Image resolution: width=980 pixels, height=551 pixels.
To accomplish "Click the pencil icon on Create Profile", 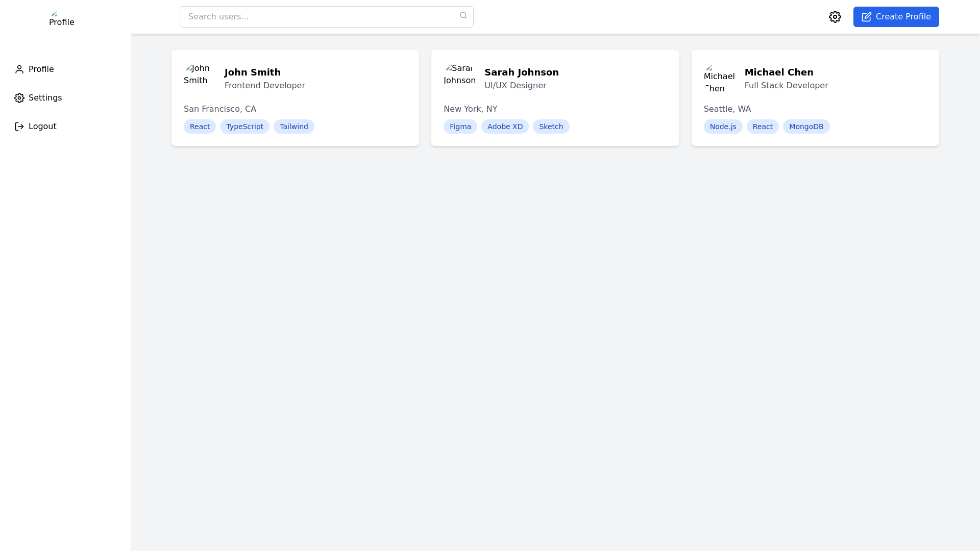I will (867, 17).
